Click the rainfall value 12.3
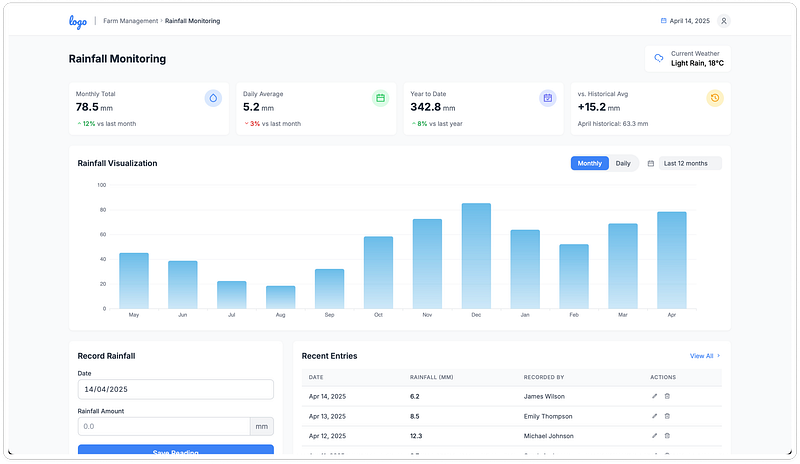The height and width of the screenshot is (464, 800). tap(416, 436)
